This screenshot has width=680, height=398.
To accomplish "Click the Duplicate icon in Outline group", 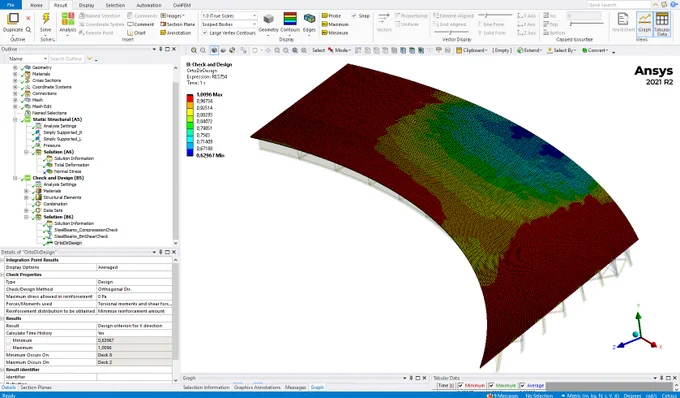I will click(13, 19).
